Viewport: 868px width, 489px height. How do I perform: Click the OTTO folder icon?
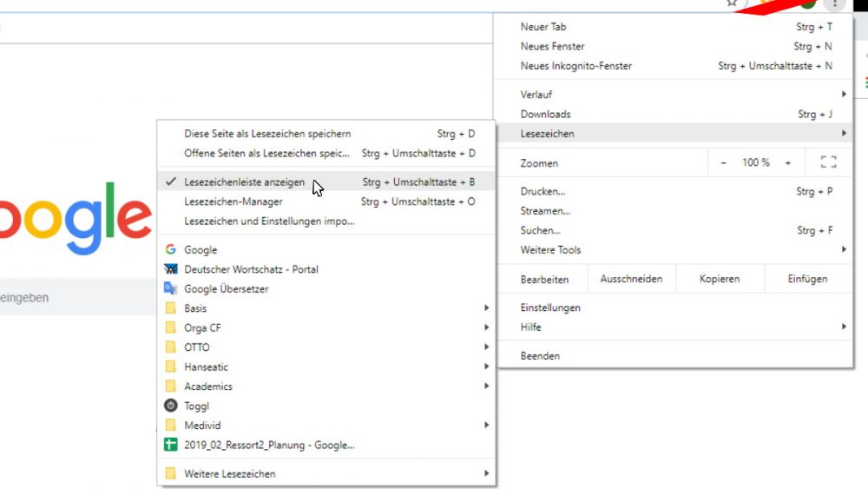click(170, 347)
